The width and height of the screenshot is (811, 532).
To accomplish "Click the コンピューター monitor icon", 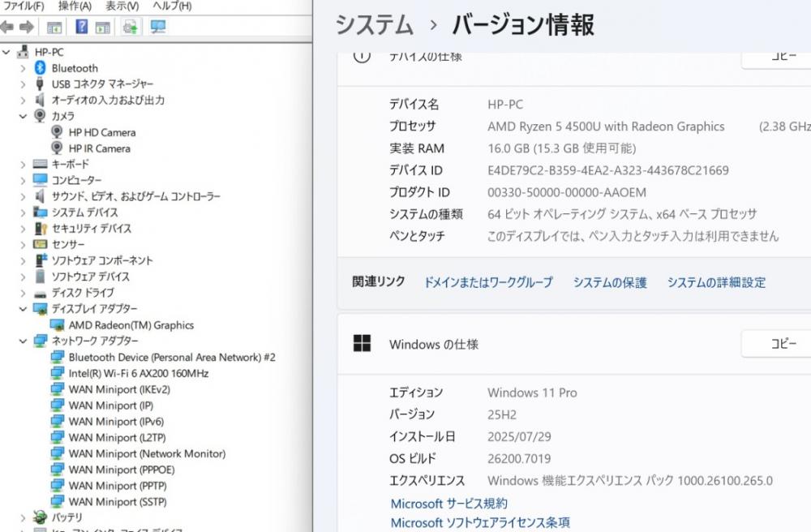I will pos(40,179).
